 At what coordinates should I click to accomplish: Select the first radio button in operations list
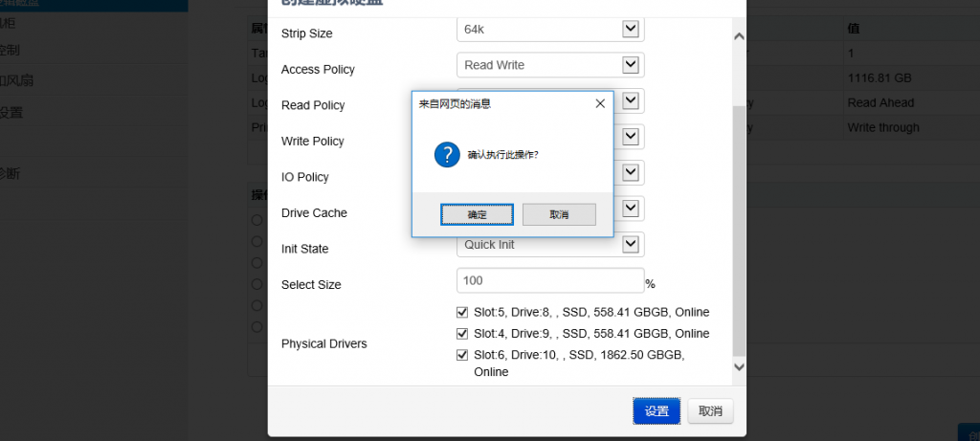click(256, 220)
